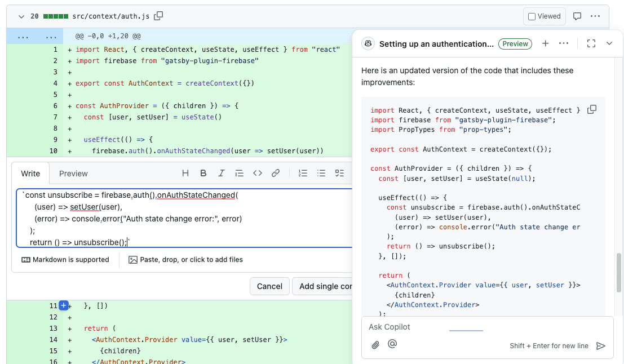Copy the src/context/auth.js file path

(x=158, y=16)
